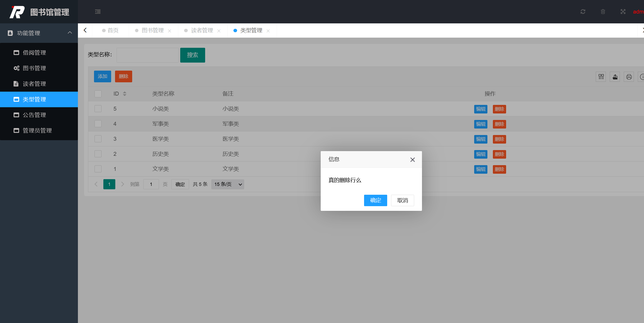Viewport: 644px width, 323px height.
Task: Open the 15 条/页 page size dropdown
Action: (227, 184)
